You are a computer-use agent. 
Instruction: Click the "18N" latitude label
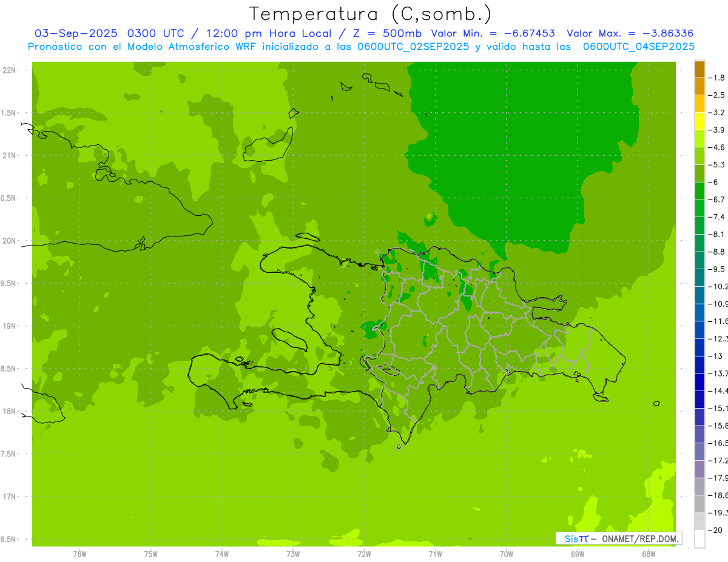(x=10, y=411)
